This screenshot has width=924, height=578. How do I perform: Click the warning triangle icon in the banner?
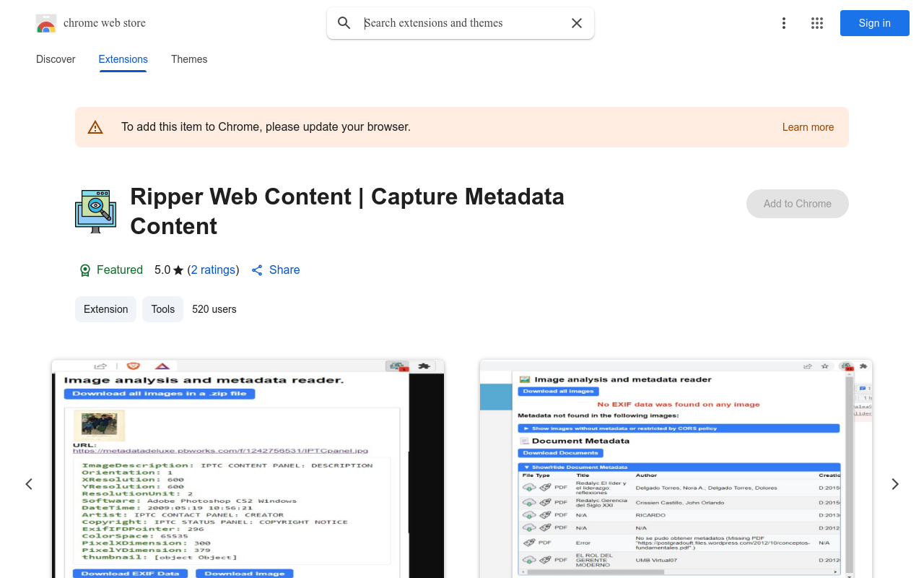tap(95, 127)
